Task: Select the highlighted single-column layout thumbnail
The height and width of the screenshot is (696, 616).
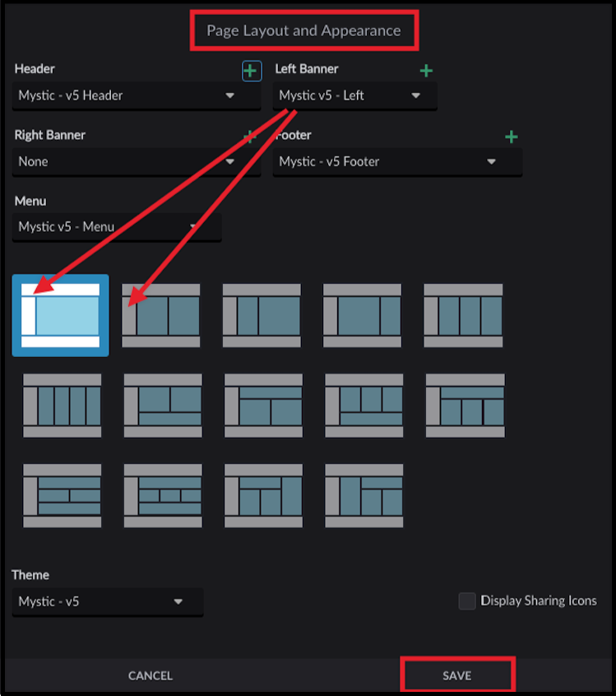Action: click(60, 316)
